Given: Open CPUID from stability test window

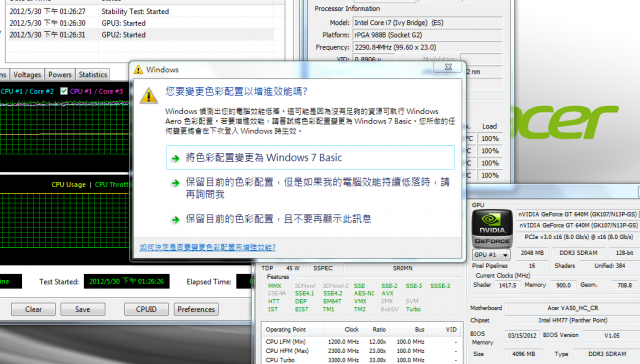Looking at the screenshot, I should pyautogui.click(x=146, y=309).
